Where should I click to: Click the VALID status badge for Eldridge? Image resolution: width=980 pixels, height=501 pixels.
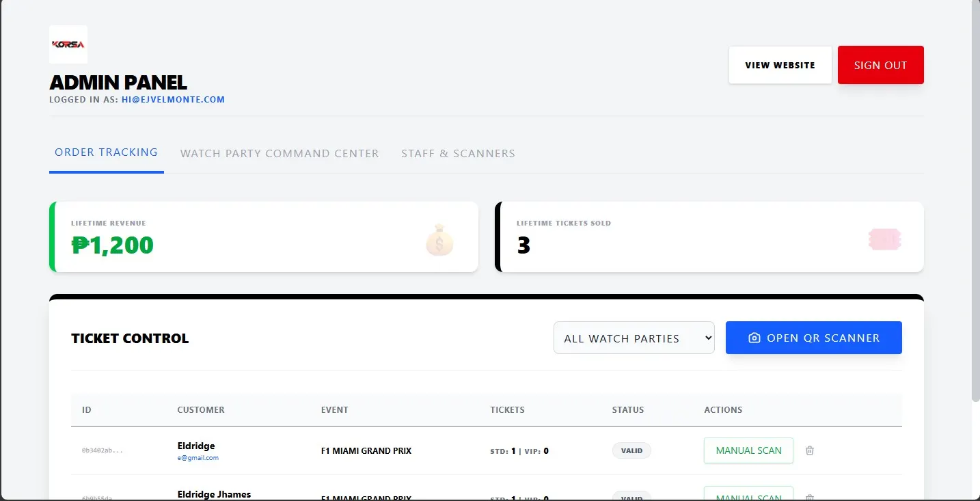point(631,450)
